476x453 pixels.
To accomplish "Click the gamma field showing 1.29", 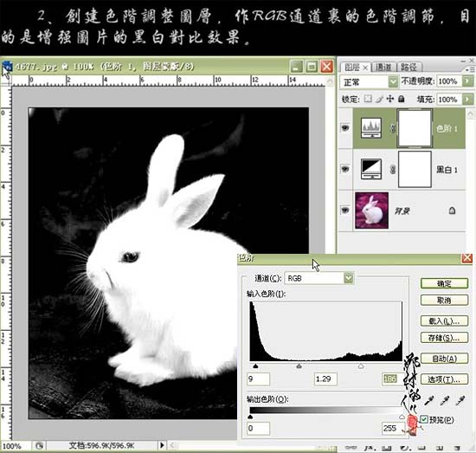I will tap(325, 379).
